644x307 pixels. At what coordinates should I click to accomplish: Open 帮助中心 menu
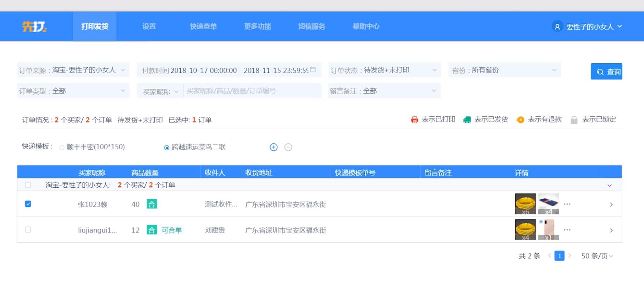click(366, 26)
